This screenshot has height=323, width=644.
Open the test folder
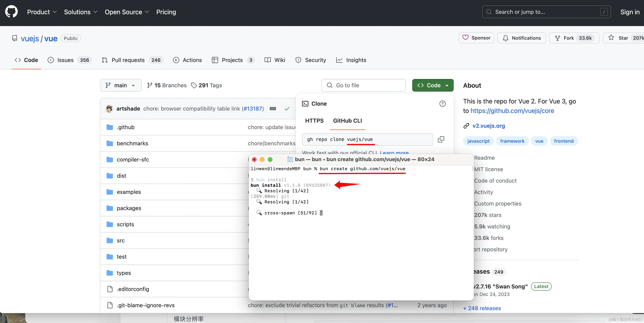point(122,257)
